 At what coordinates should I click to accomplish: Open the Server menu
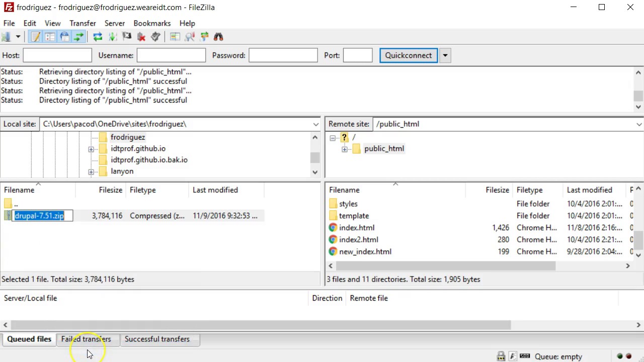pos(115,23)
